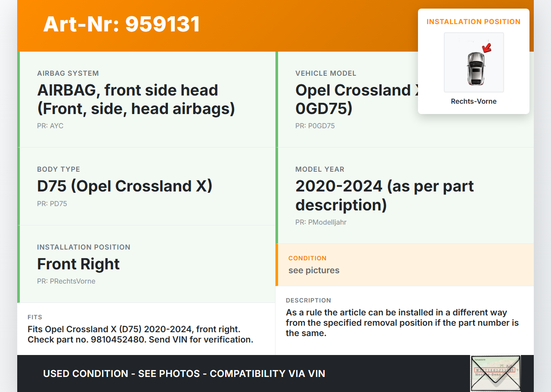Click the 2020-2024 model year value
Viewport: 551px width, 392px height.
click(384, 195)
